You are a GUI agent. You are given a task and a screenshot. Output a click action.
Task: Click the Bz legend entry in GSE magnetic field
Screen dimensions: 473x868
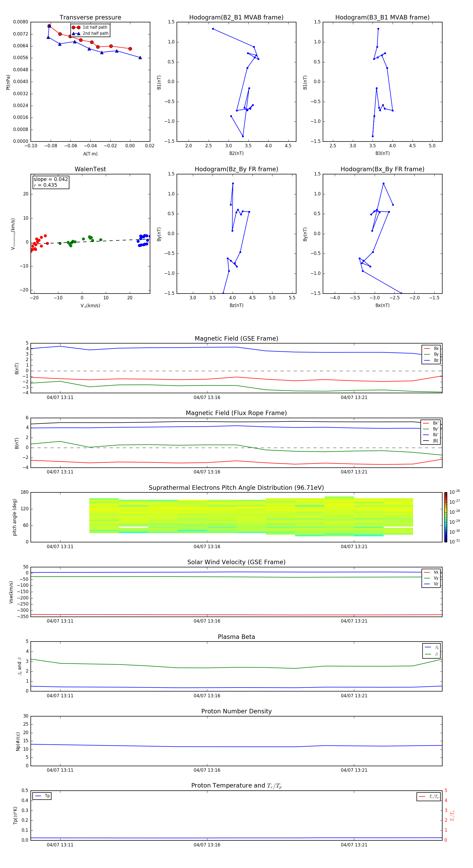point(431,360)
